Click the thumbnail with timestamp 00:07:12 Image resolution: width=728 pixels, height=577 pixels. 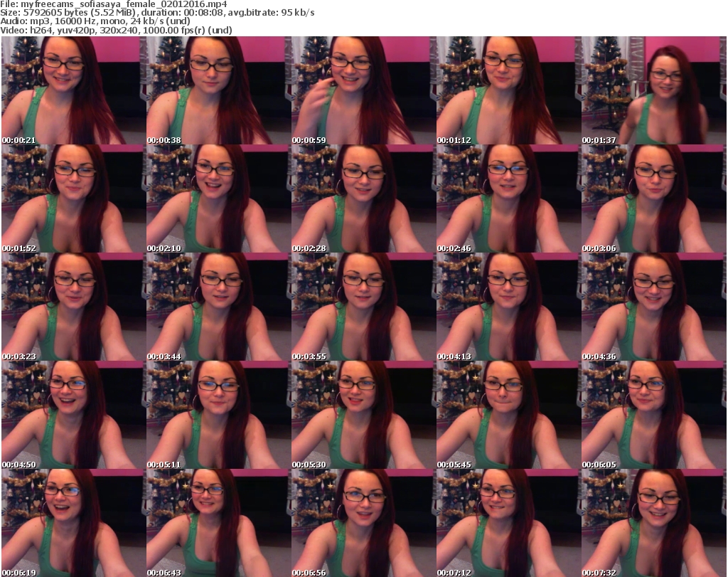point(508,523)
